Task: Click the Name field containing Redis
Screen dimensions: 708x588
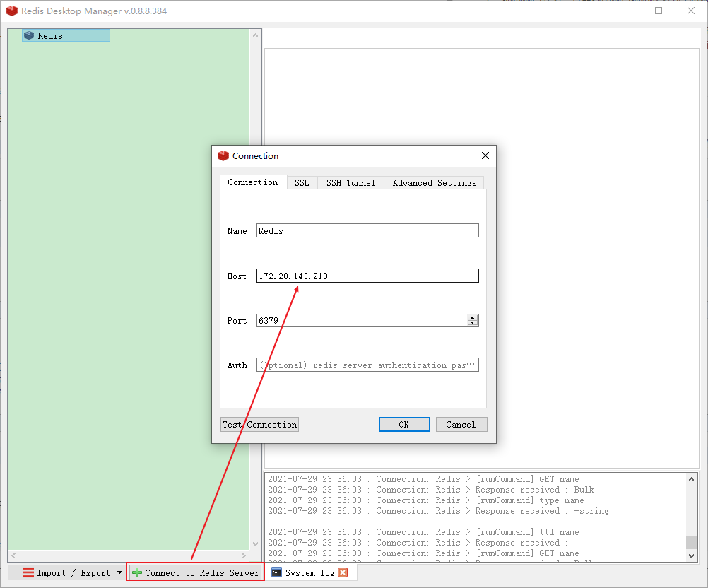Action: tap(367, 231)
